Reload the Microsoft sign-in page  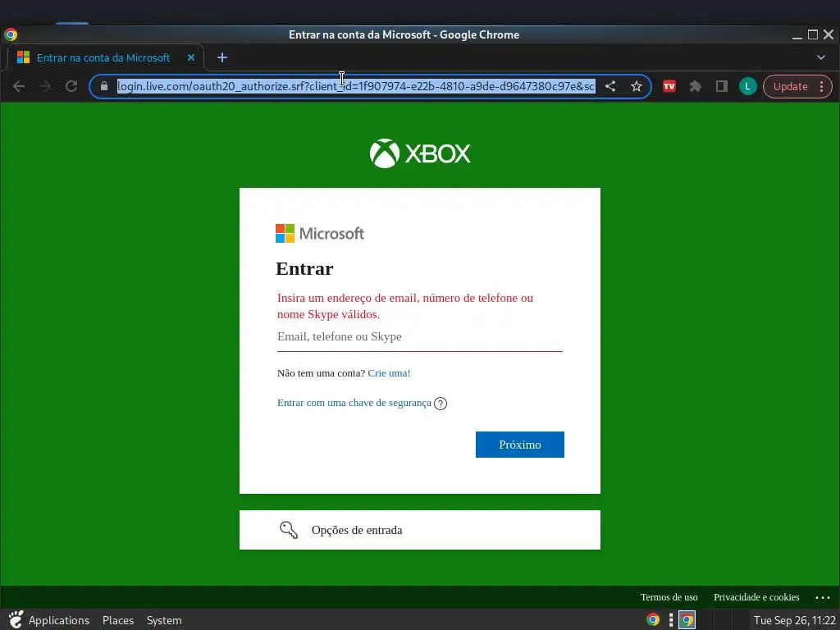71,86
